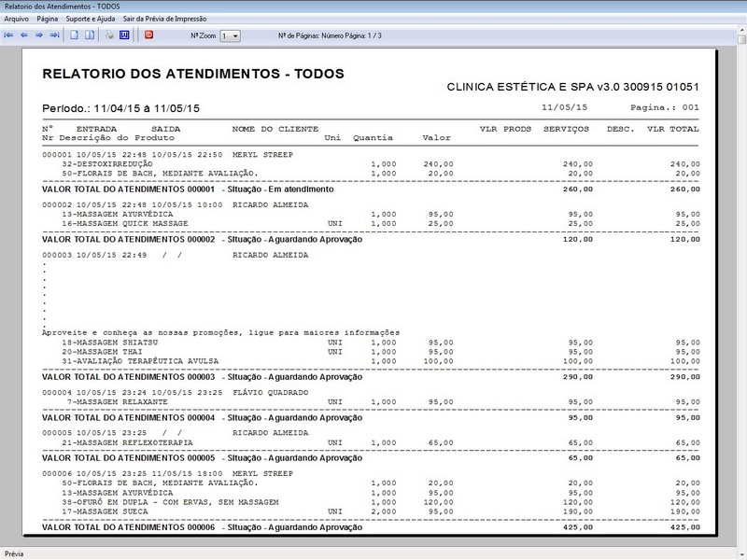
Task: Click vertical scrollbar thumb at top right
Action: (741, 38)
